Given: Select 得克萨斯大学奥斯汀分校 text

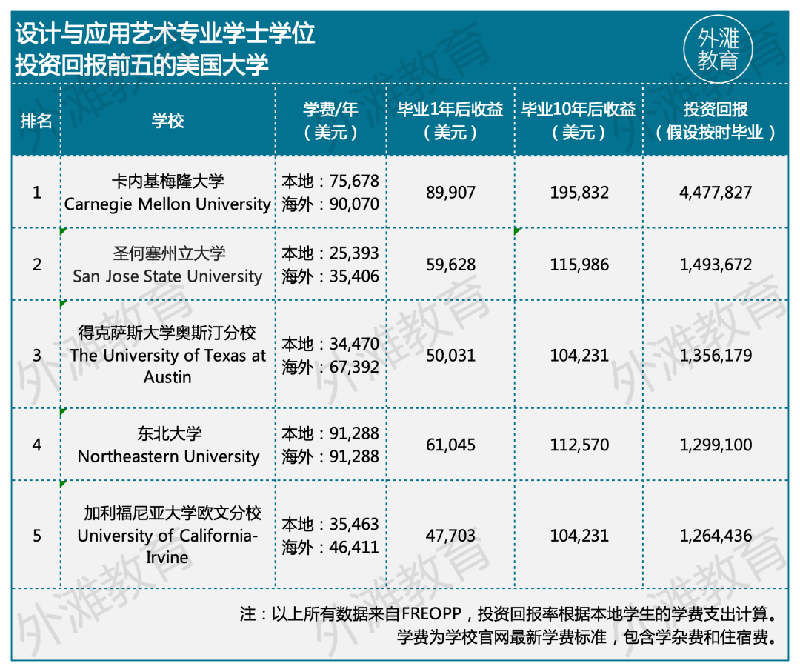Looking at the screenshot, I should coord(167,333).
